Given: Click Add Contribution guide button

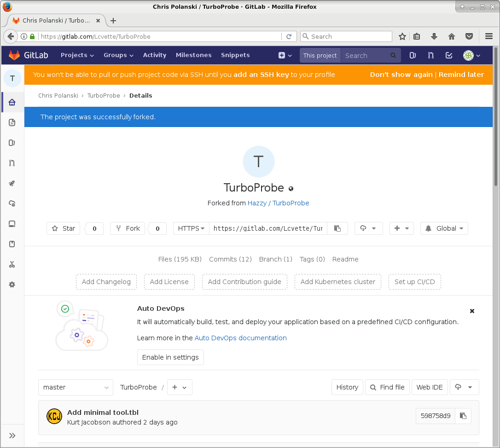Looking at the screenshot, I should (244, 282).
